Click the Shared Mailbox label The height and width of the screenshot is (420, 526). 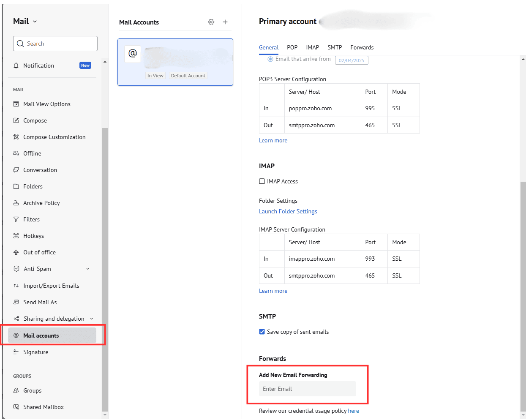point(44,407)
